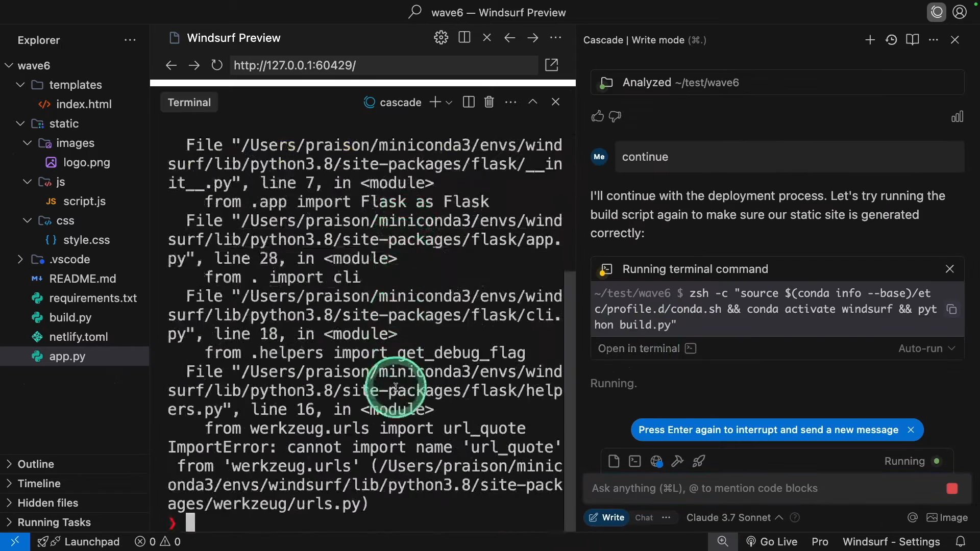Viewport: 980px width, 551px height.
Task: Switch to Write mode
Action: [606, 517]
